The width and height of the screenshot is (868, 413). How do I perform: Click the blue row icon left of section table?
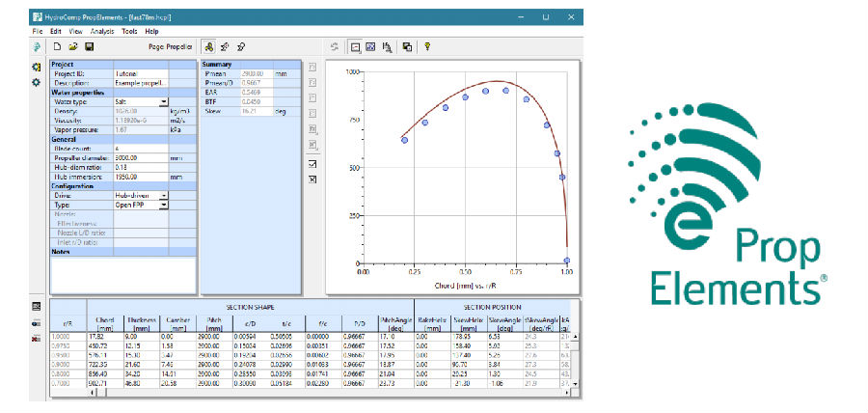(x=37, y=322)
